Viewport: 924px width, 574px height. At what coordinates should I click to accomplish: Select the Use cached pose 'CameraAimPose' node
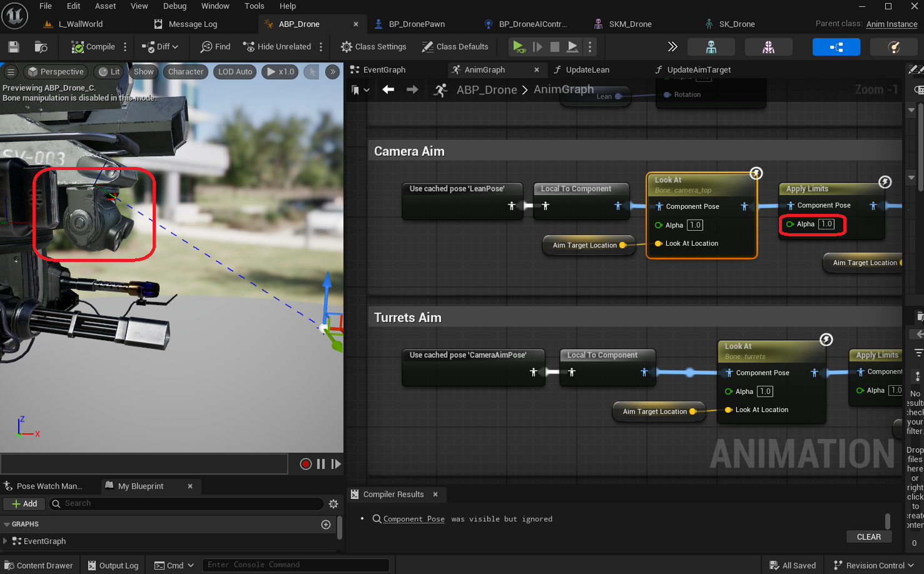tap(474, 367)
